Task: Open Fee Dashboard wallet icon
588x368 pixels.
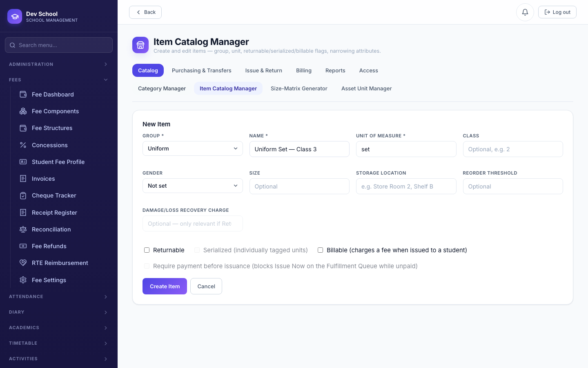Action: click(x=23, y=94)
